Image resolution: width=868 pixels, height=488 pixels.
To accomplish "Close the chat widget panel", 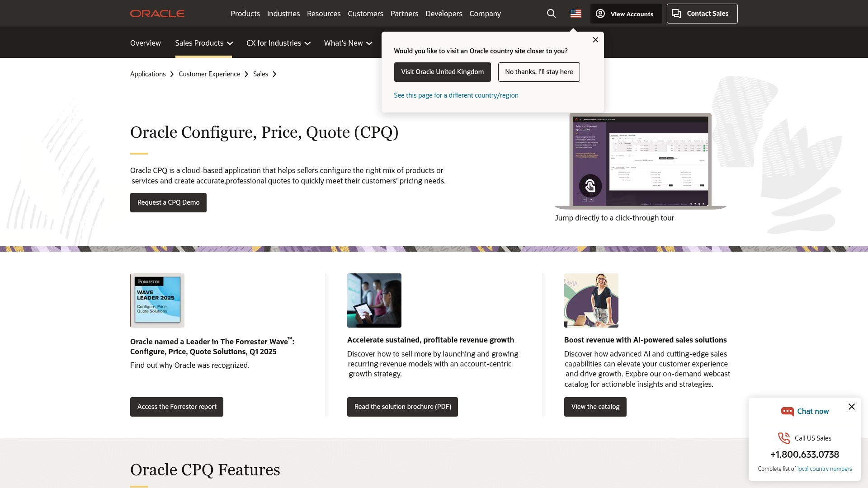I will coord(851,407).
